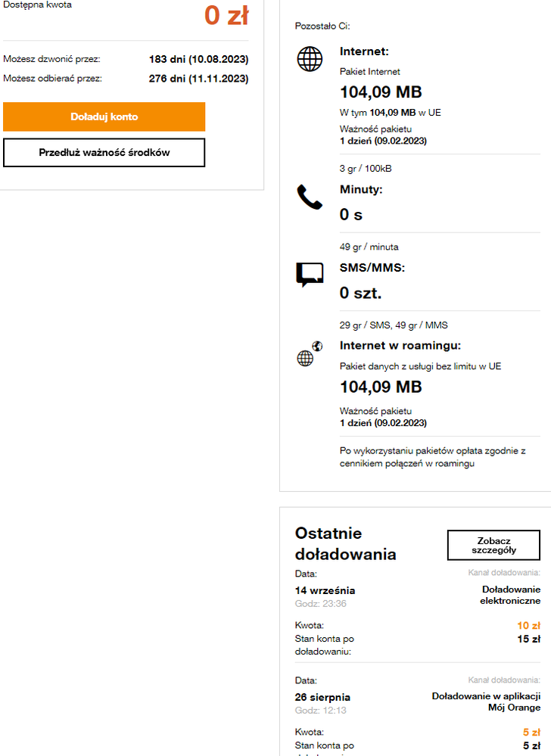Click the 183 dni calling validity date
The width and height of the screenshot is (551, 756).
[199, 59]
